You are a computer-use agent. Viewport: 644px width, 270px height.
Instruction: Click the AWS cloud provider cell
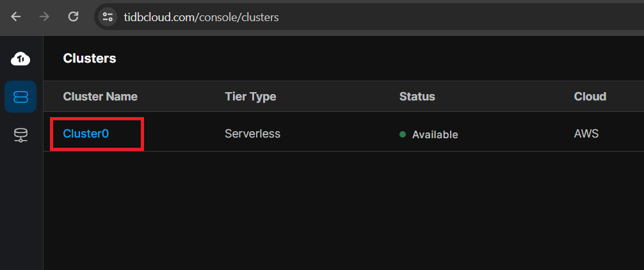pyautogui.click(x=586, y=133)
